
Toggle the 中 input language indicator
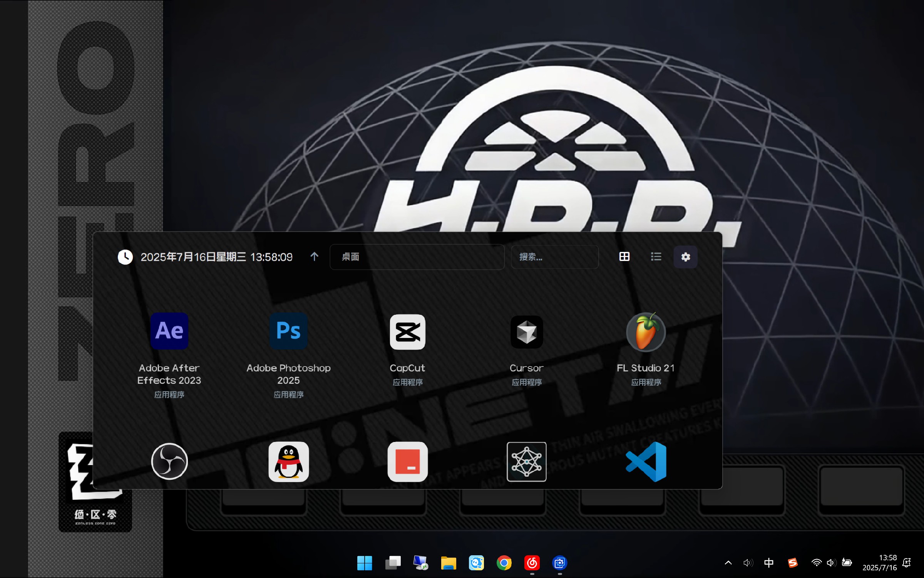point(768,563)
